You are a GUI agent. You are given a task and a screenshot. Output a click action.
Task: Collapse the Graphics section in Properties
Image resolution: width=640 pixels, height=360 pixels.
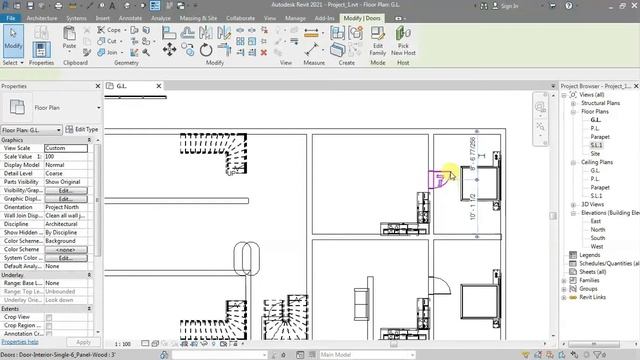point(89,140)
